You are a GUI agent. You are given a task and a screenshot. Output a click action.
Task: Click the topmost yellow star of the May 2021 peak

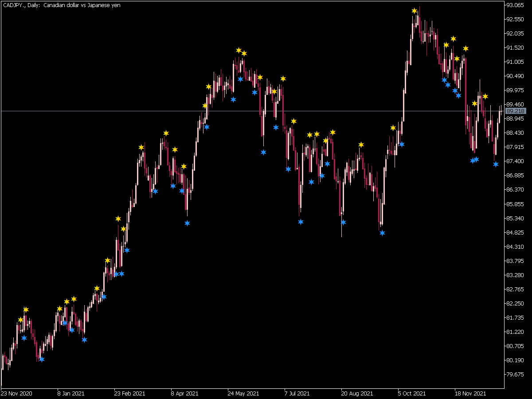(x=239, y=50)
